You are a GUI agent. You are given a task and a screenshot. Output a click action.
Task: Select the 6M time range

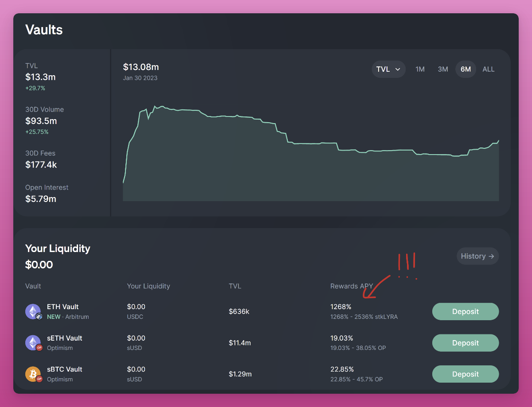pos(465,69)
